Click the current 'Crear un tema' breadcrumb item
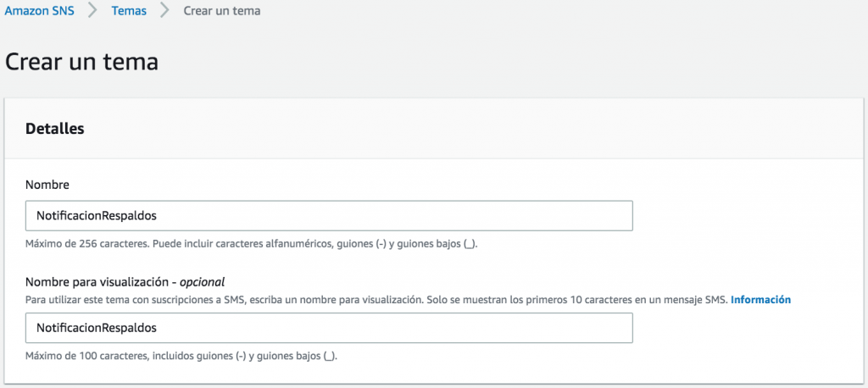The height and width of the screenshot is (388, 868). pyautogui.click(x=221, y=12)
